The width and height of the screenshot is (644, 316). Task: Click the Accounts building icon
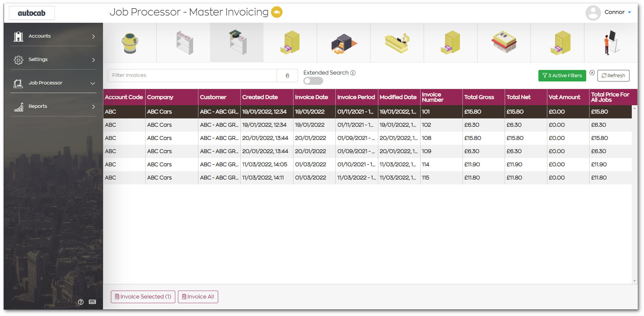click(x=18, y=36)
